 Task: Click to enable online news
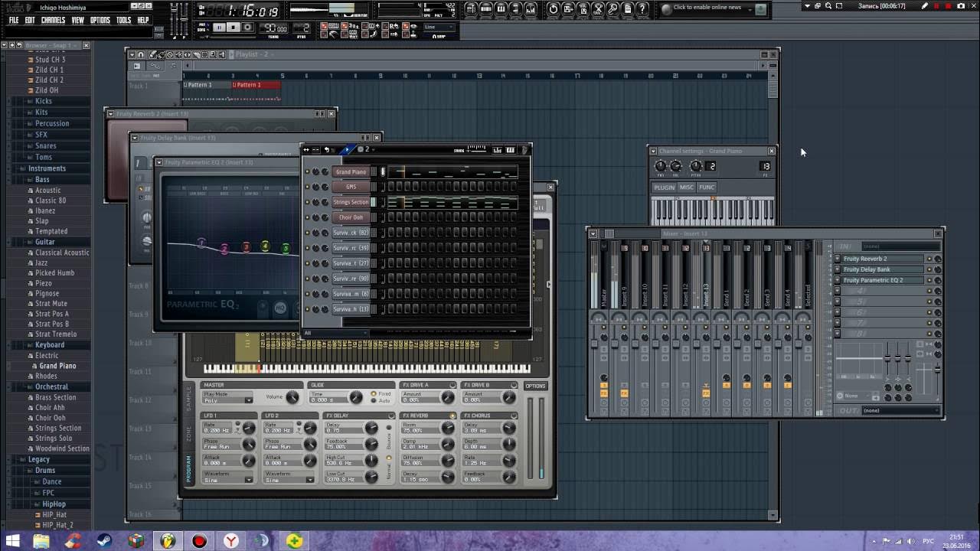coord(707,8)
